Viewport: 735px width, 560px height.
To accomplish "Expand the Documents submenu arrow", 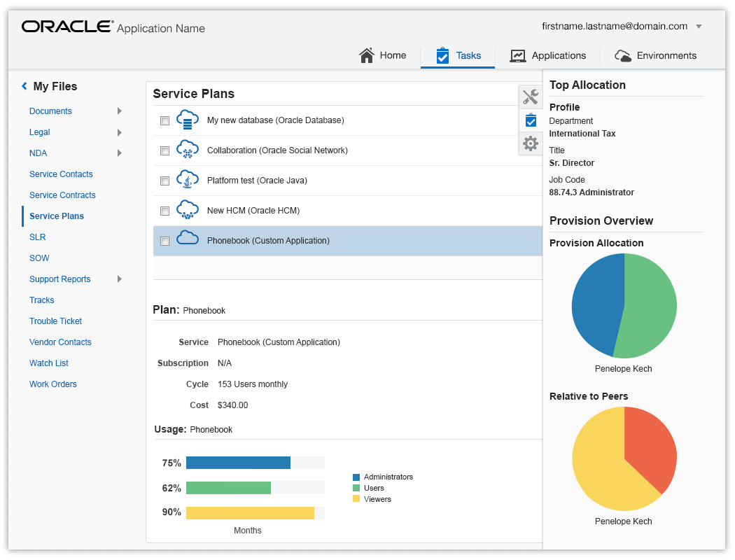I will point(120,111).
